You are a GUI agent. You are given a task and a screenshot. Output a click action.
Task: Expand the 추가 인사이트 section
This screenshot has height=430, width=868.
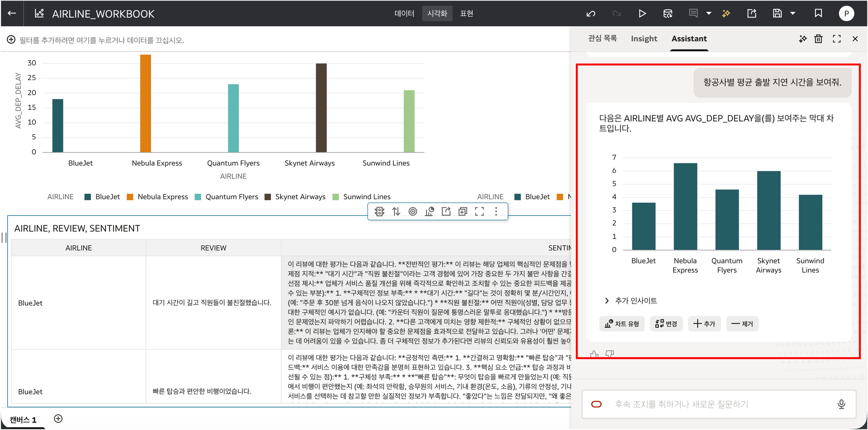coord(631,300)
